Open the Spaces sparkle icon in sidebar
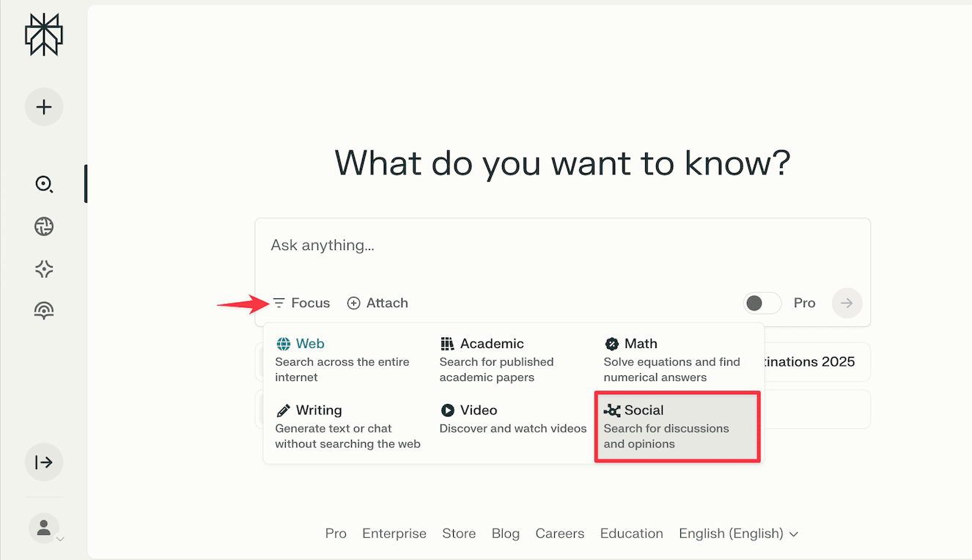Screen dimensions: 972x560 (x=44, y=269)
